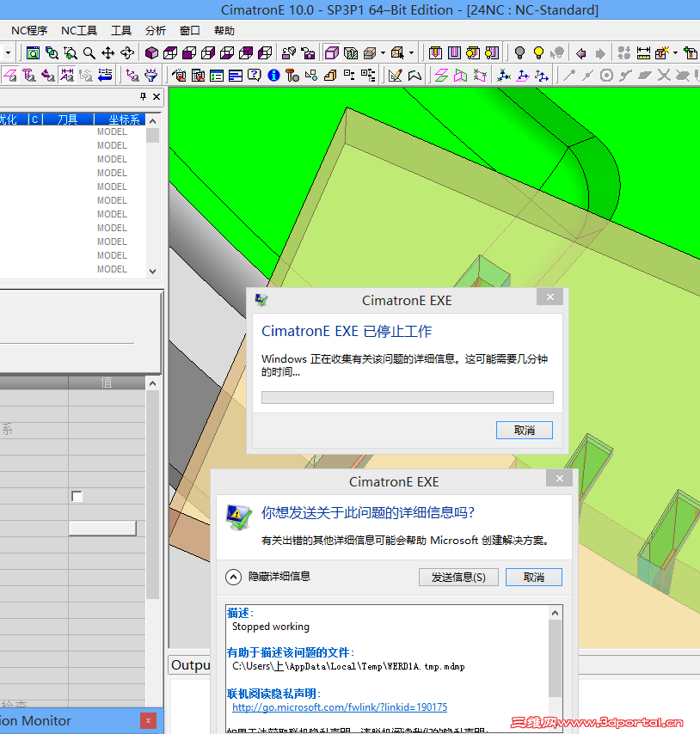Click scroll-up arrow in error details box
This screenshot has height=734, width=700.
tap(555, 613)
